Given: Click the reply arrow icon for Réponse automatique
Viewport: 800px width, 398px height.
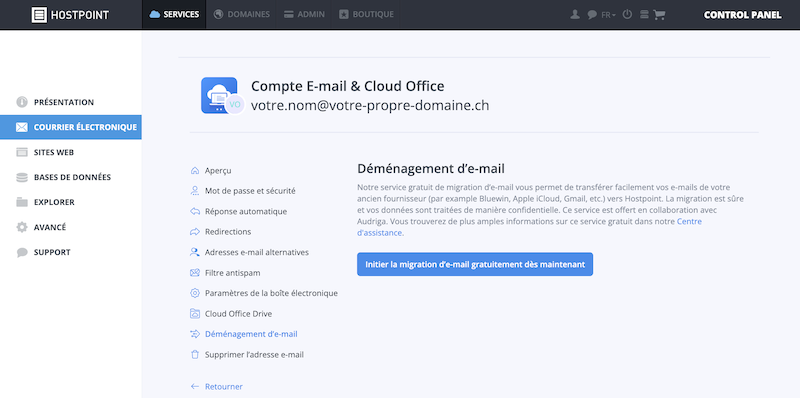Looking at the screenshot, I should click(x=194, y=211).
